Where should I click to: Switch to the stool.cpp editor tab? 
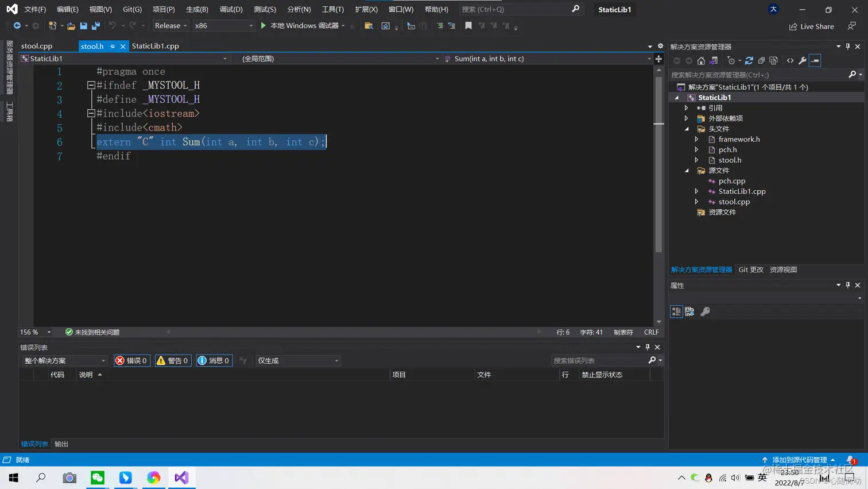37,46
